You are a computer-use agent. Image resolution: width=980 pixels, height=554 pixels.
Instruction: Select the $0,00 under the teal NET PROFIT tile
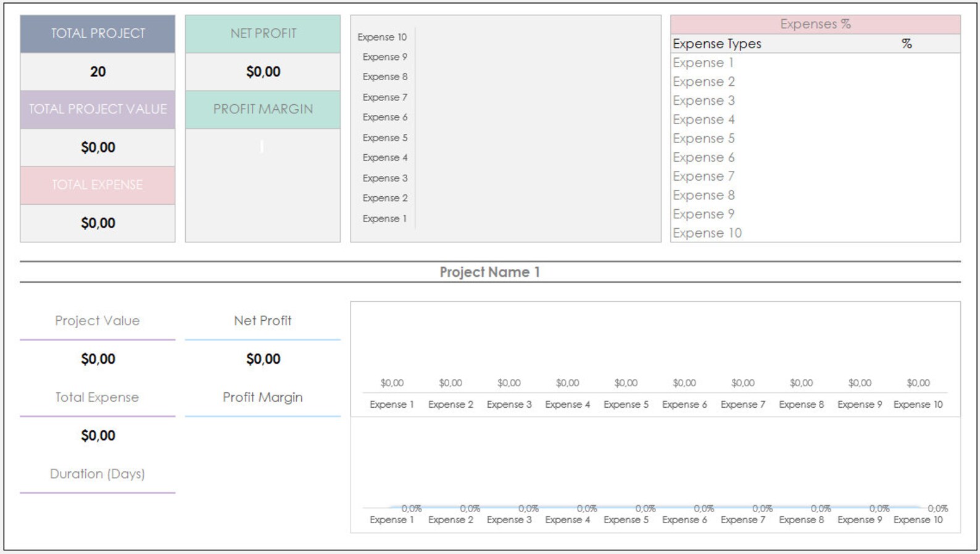(263, 72)
